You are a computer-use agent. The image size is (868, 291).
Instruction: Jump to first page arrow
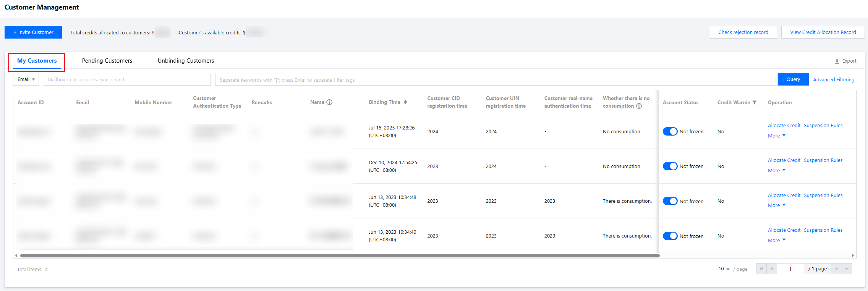(x=761, y=269)
